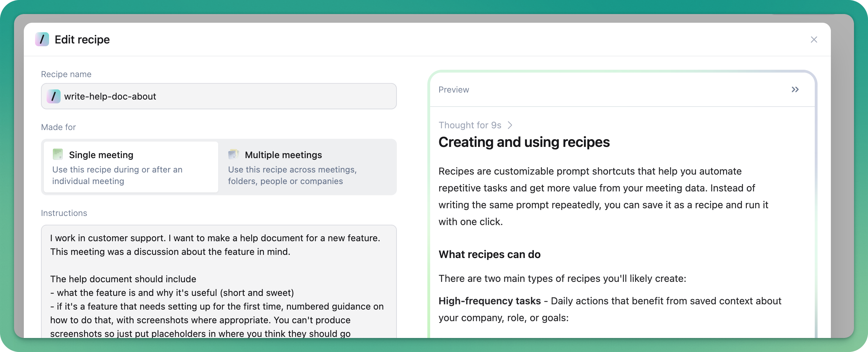Click the Preview panel header label
Viewport: 868px width, 352px height.
[454, 90]
